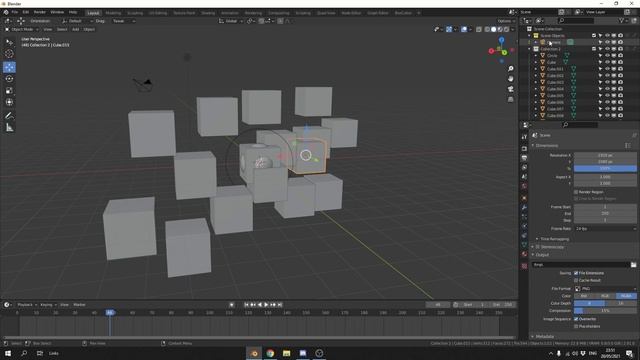Image resolution: width=640 pixels, height=360 pixels.
Task: Open Chrome from the Windows taskbar
Action: pyautogui.click(x=270, y=353)
